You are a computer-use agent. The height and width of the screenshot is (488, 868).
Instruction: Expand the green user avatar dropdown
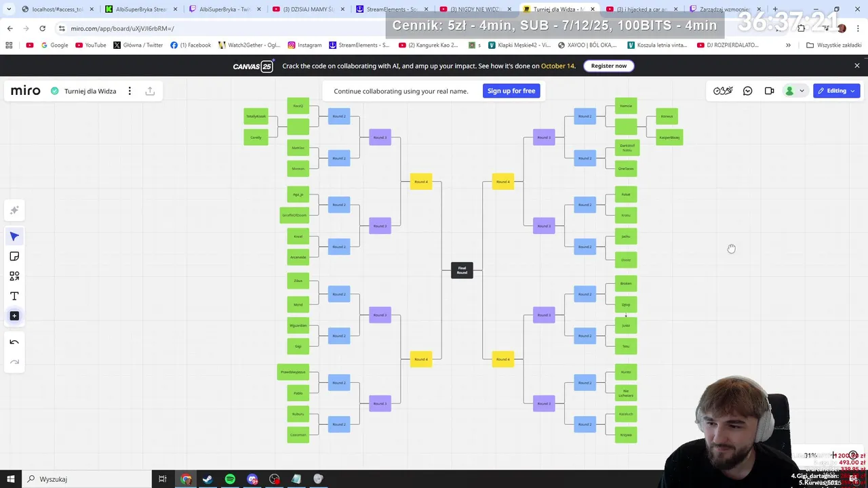pyautogui.click(x=794, y=91)
